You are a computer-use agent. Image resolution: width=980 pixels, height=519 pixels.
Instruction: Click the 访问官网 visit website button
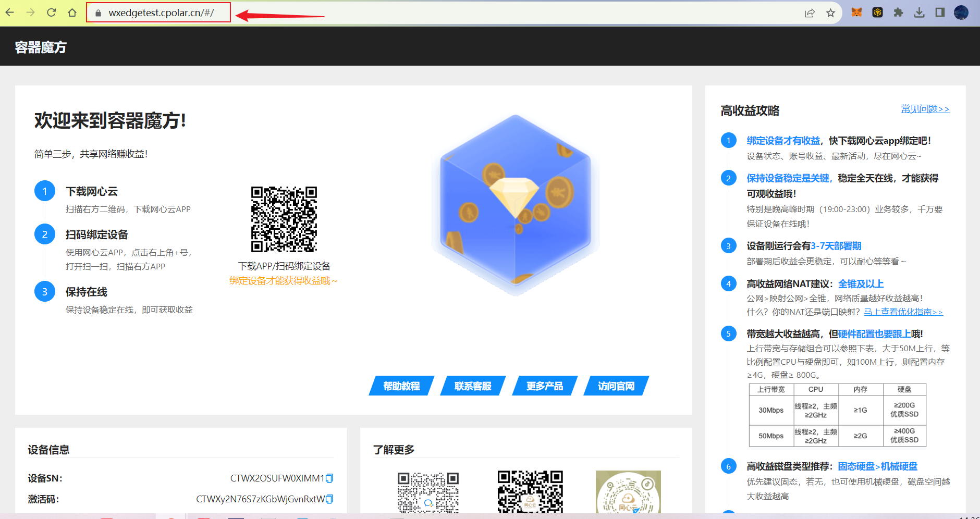click(x=616, y=386)
